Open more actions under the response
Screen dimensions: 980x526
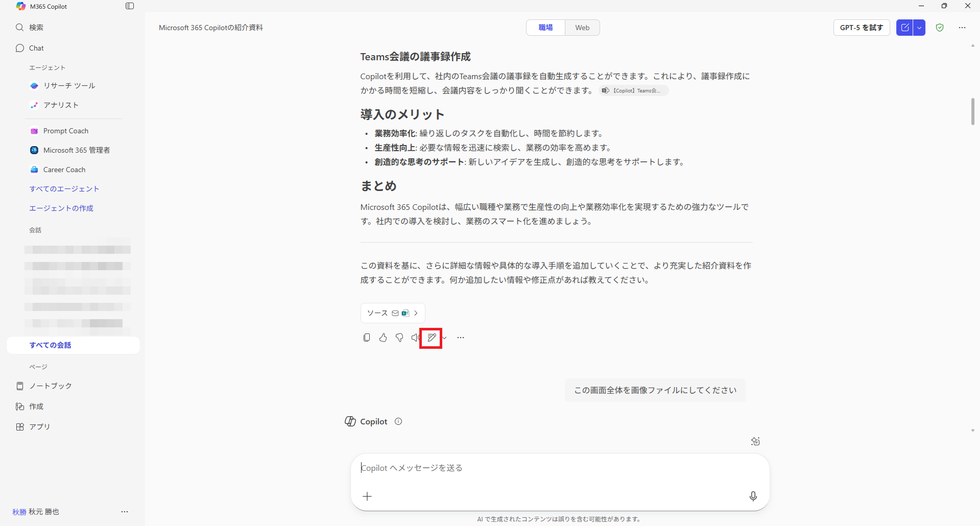pos(461,338)
